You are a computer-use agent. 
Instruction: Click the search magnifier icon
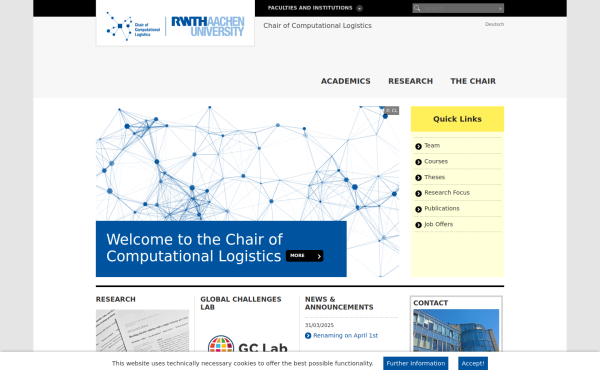(417, 8)
